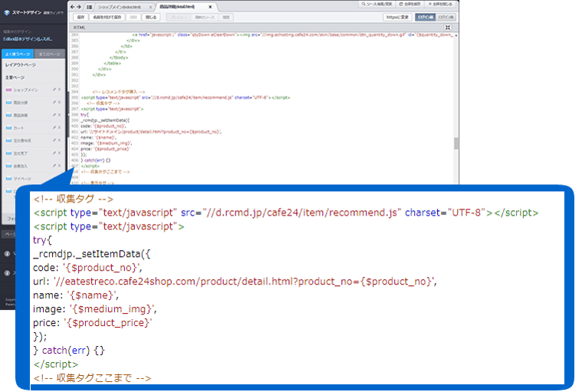The width and height of the screenshot is (582, 392).
Task: Click the 保存 save button
Action: [x=81, y=17]
